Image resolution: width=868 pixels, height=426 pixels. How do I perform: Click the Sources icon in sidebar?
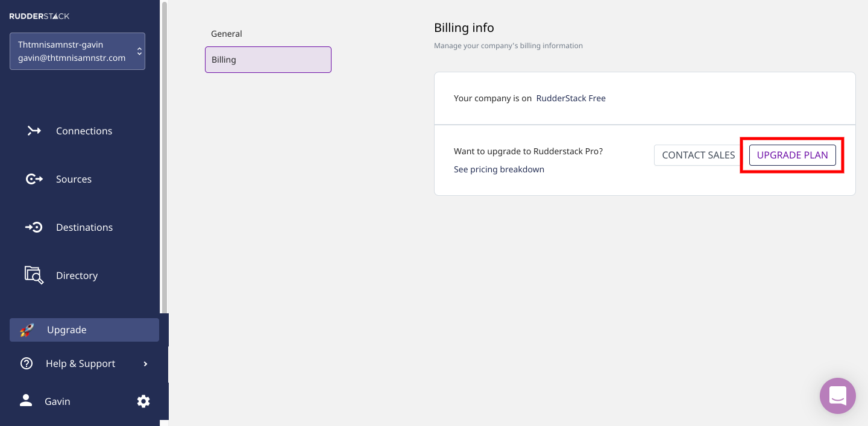[x=34, y=179]
